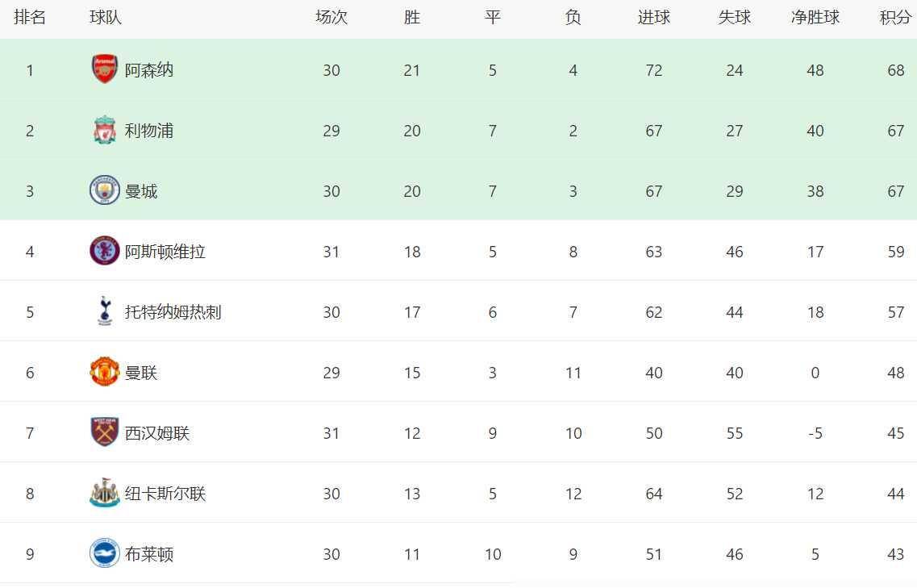Click the Manchester City badge icon
The width and height of the screenshot is (917, 588).
point(105,190)
